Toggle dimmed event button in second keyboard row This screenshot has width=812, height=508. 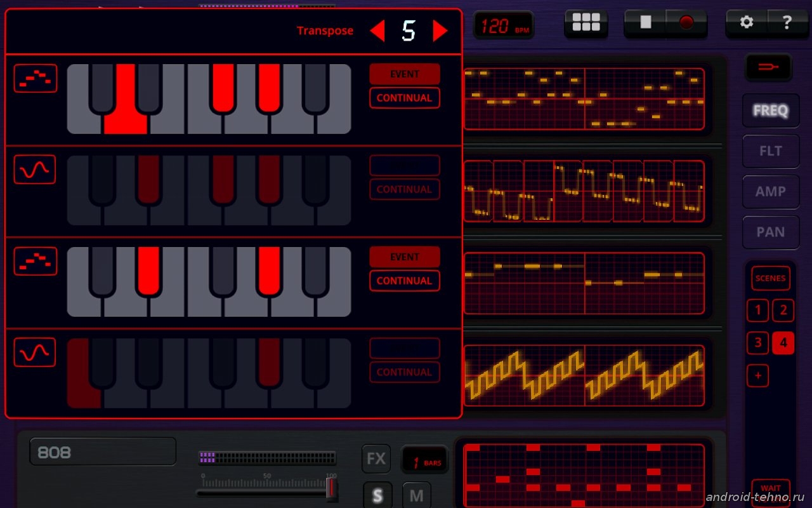405,166
